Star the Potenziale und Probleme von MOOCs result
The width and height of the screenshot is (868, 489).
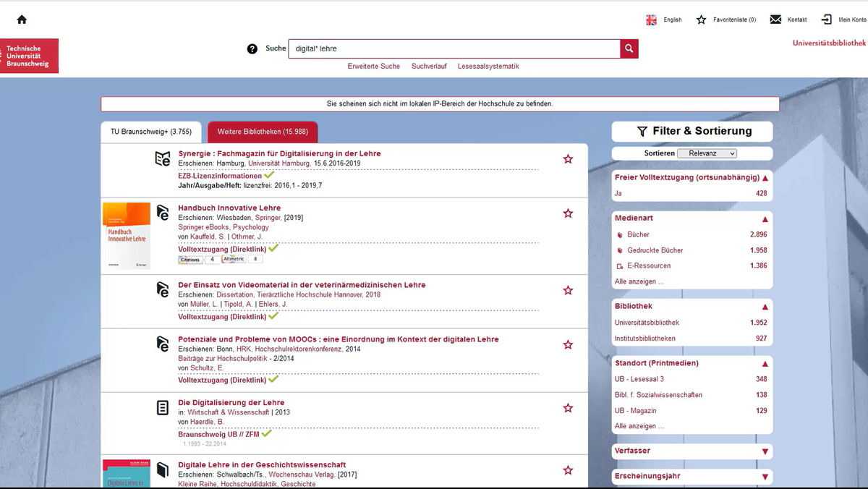(568, 345)
